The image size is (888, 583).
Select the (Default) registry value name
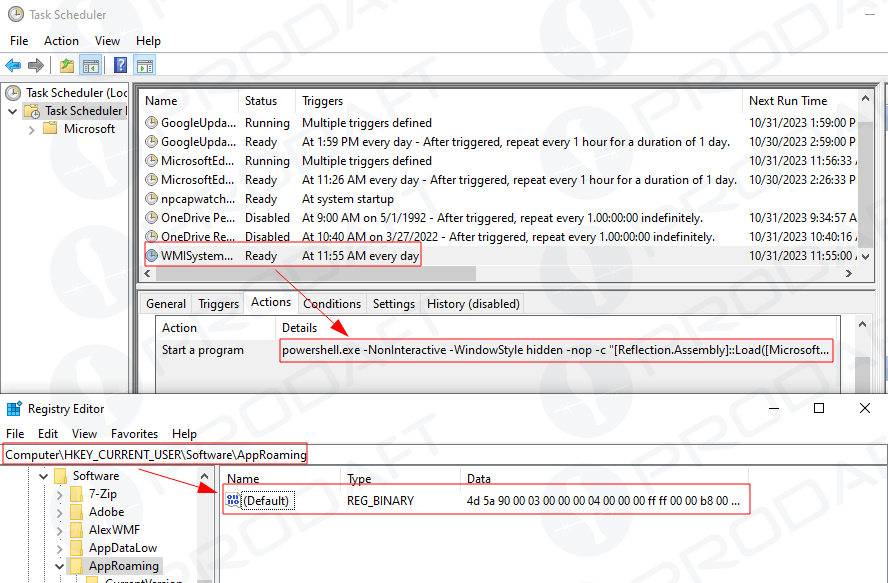click(266, 501)
